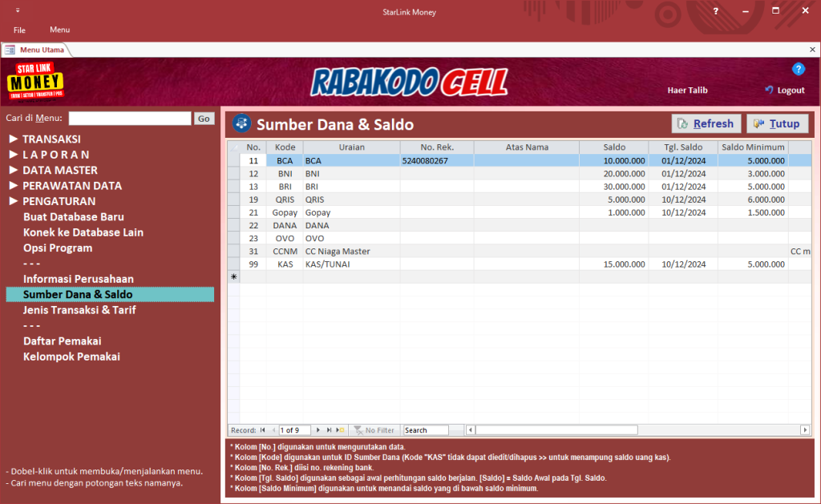
Task: Click the DANA Kode cell
Action: [x=285, y=226]
